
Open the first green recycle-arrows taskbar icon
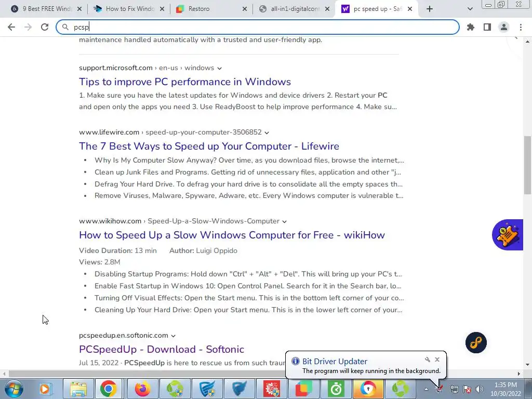175,389
